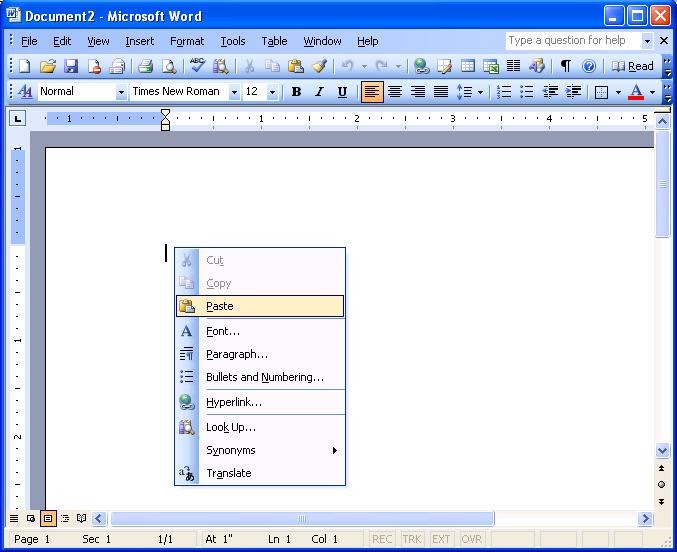This screenshot has height=552, width=677.
Task: Click the Type a question for help box
Action: [x=573, y=41]
